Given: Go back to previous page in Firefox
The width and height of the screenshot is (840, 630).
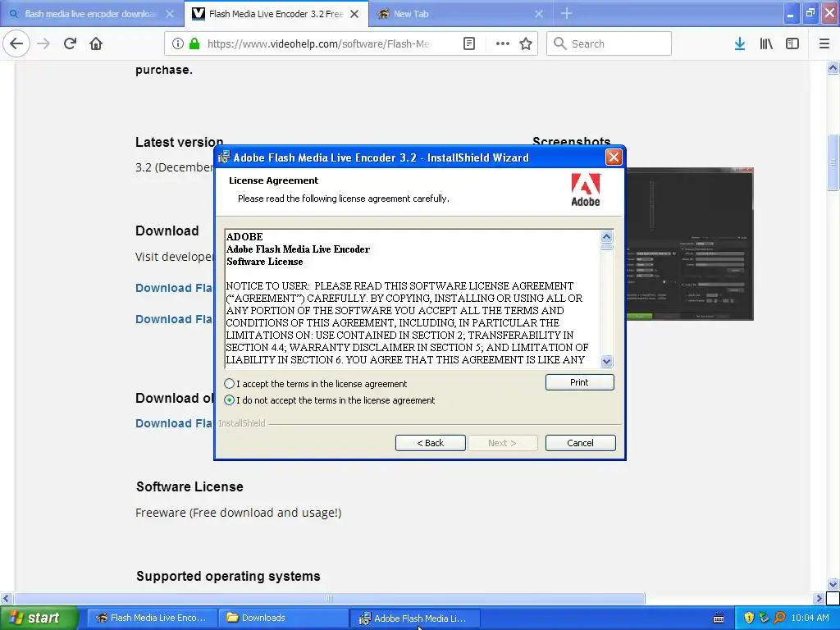Looking at the screenshot, I should [16, 43].
